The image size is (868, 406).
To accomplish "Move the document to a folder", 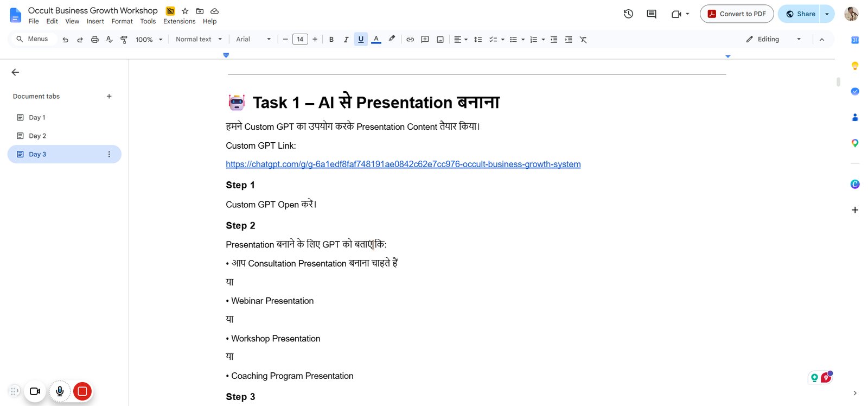I will [x=200, y=11].
